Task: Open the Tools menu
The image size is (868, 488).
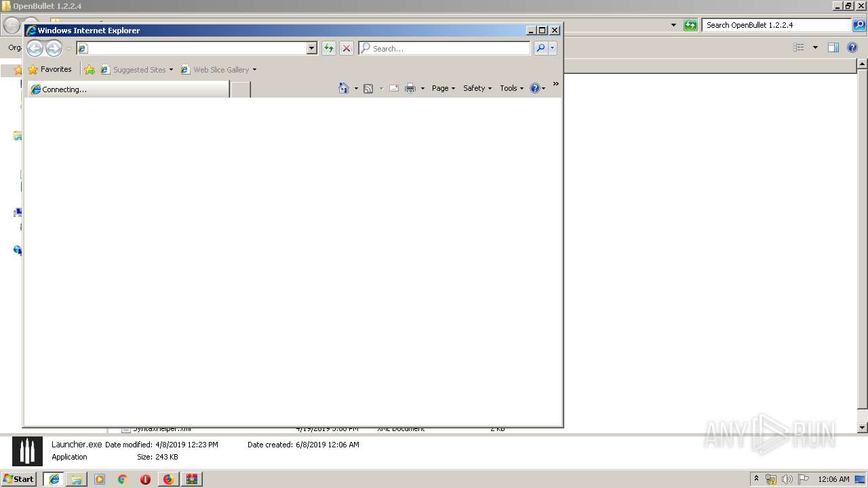Action: click(512, 88)
